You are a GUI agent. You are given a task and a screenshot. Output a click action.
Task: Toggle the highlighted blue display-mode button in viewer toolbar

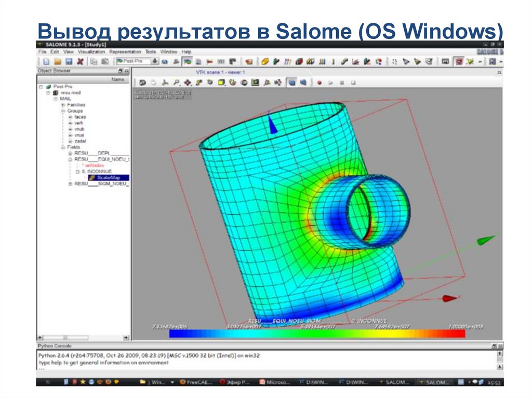(291, 83)
